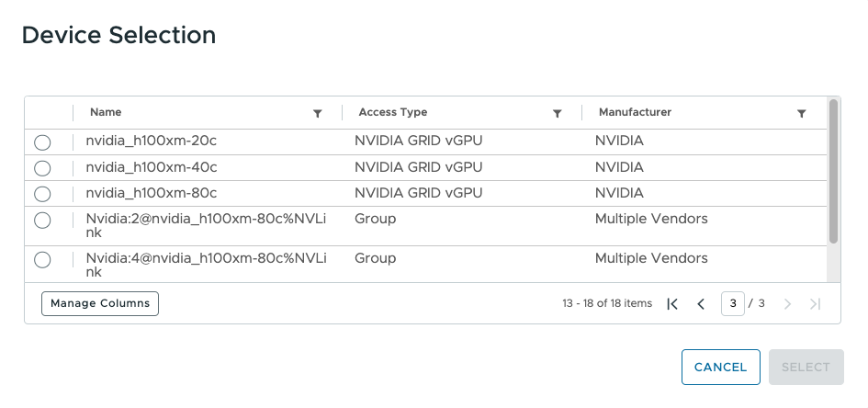This screenshot has height=408, width=868.
Task: Sort by the Name column header
Action: pyautogui.click(x=106, y=112)
